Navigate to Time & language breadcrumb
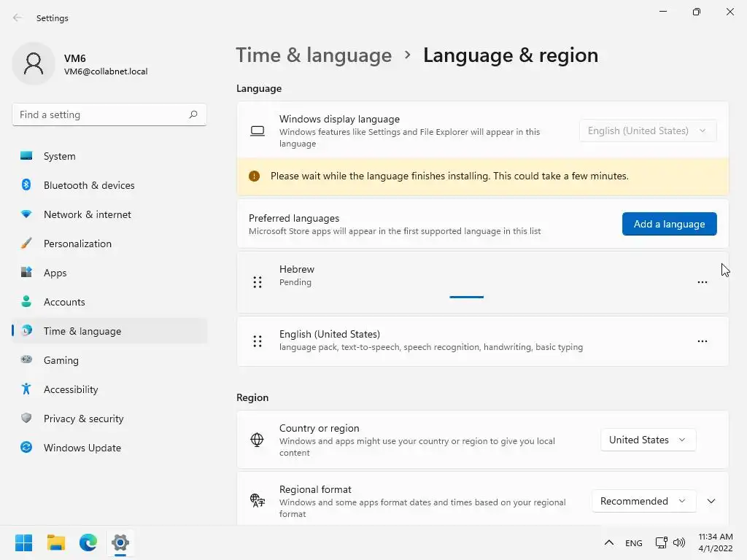Screen dimensions: 747x560 314,55
